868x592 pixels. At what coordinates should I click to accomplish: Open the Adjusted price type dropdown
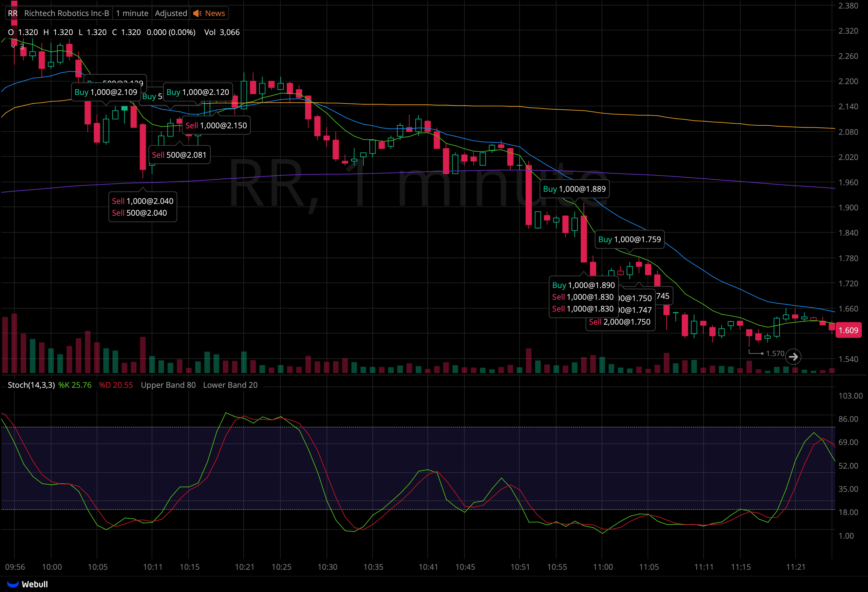pos(171,13)
